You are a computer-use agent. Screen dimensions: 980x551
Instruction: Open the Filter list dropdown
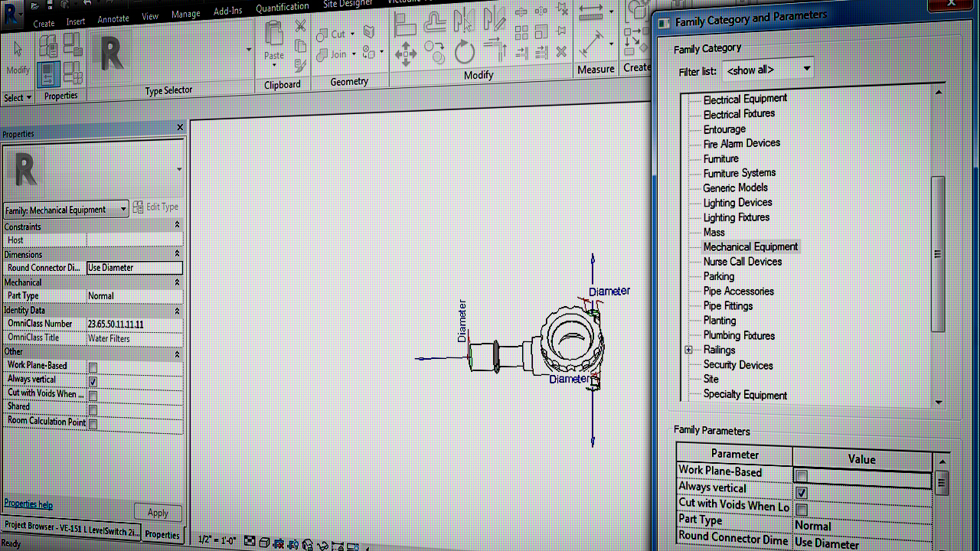point(806,69)
